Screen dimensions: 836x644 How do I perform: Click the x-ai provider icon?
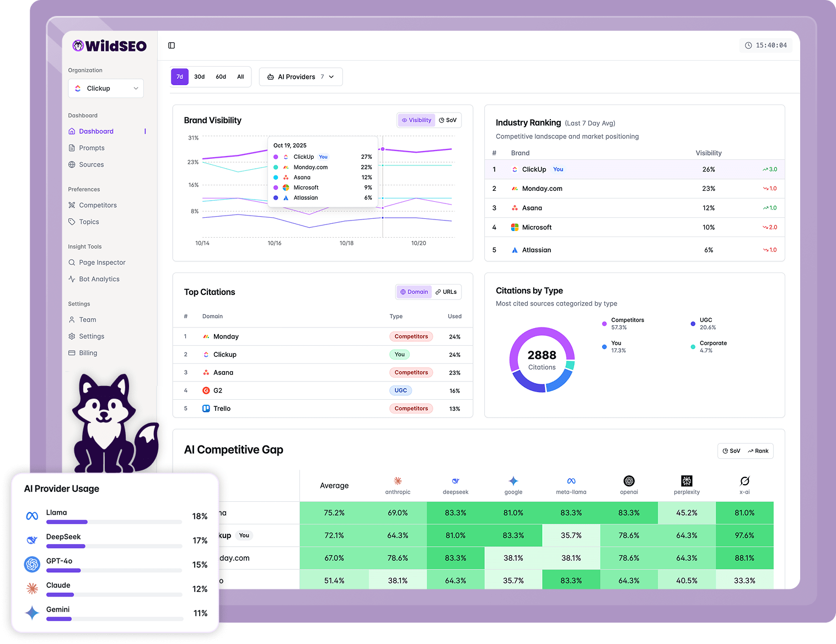click(x=744, y=481)
